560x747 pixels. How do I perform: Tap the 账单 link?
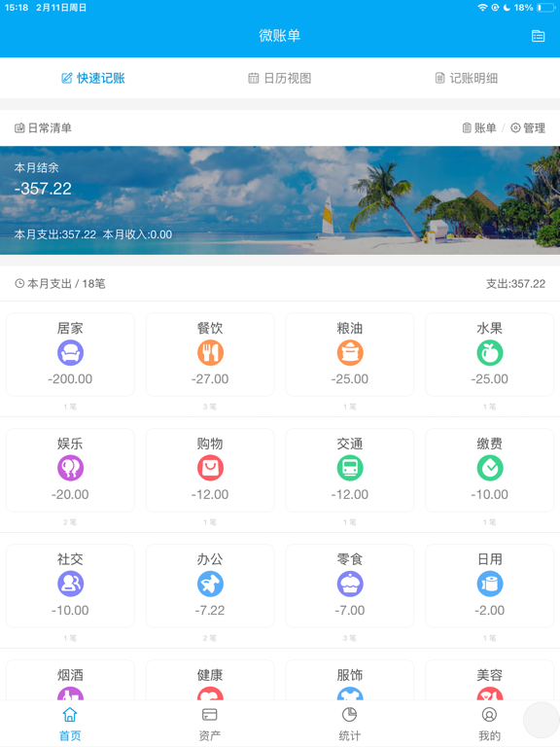coord(479,127)
